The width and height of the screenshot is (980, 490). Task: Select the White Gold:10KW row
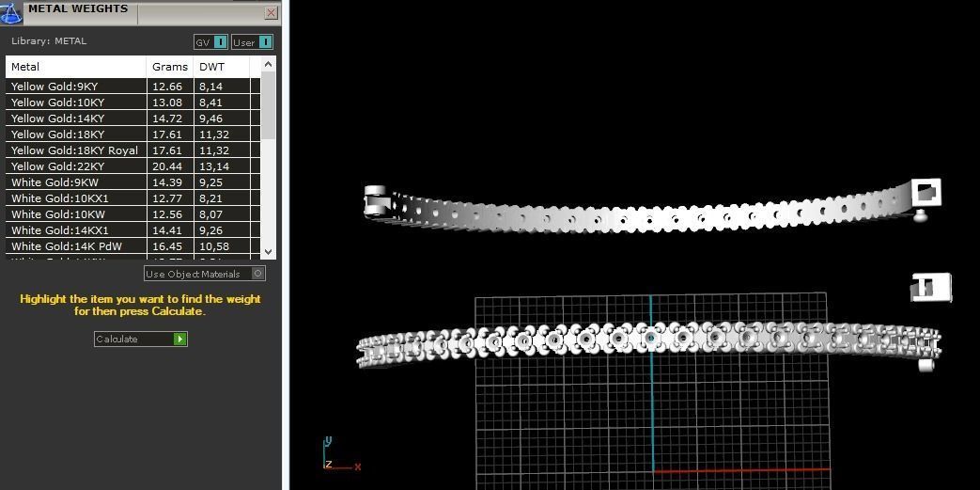(132, 214)
